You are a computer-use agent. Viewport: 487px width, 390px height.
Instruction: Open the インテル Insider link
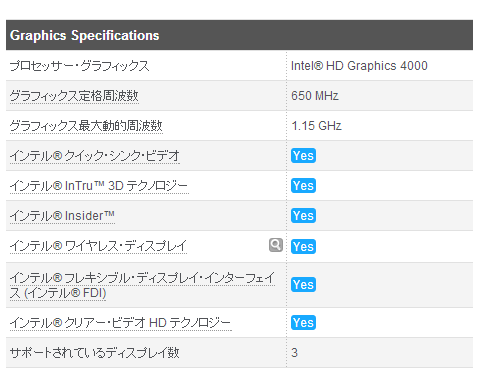click(x=62, y=216)
